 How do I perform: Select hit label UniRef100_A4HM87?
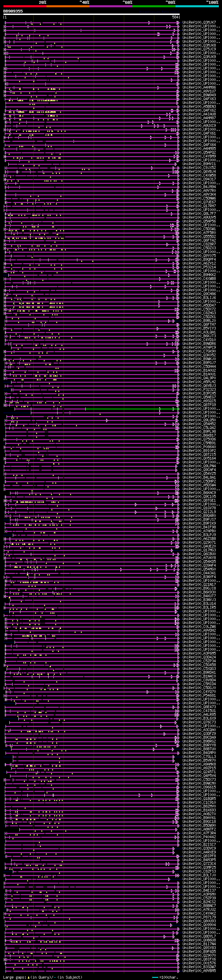(199, 118)
